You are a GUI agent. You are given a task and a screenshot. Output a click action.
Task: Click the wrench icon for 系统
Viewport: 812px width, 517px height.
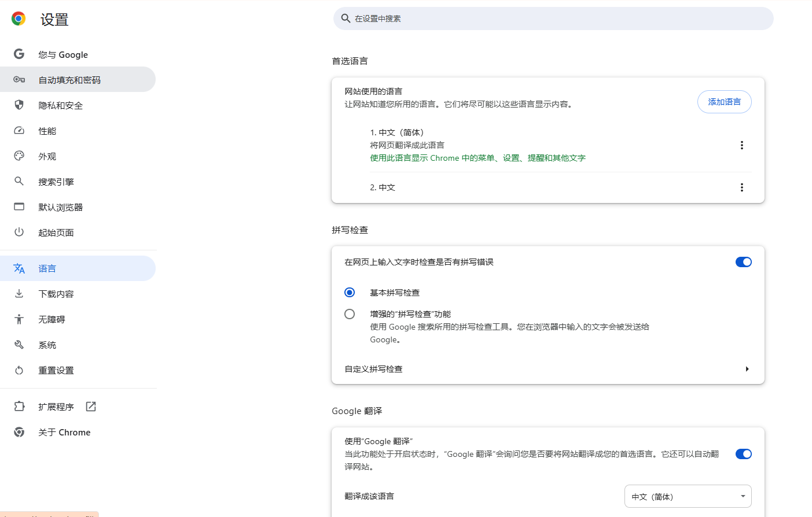(x=19, y=345)
